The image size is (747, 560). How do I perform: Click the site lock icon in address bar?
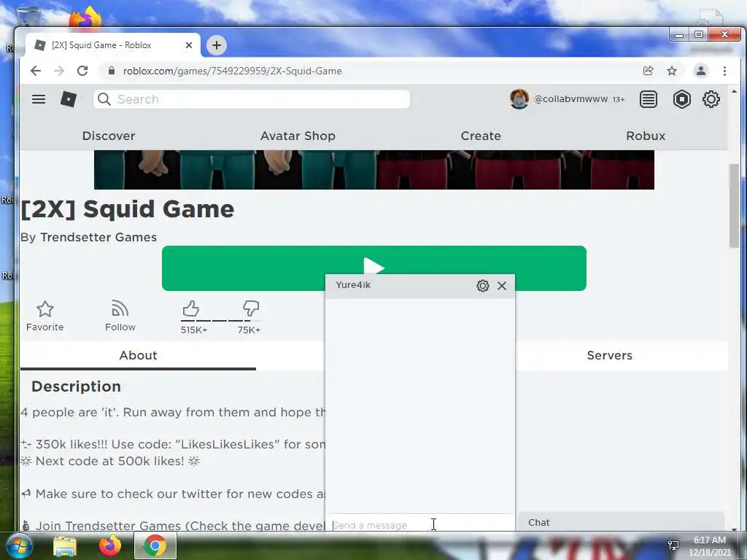point(112,71)
